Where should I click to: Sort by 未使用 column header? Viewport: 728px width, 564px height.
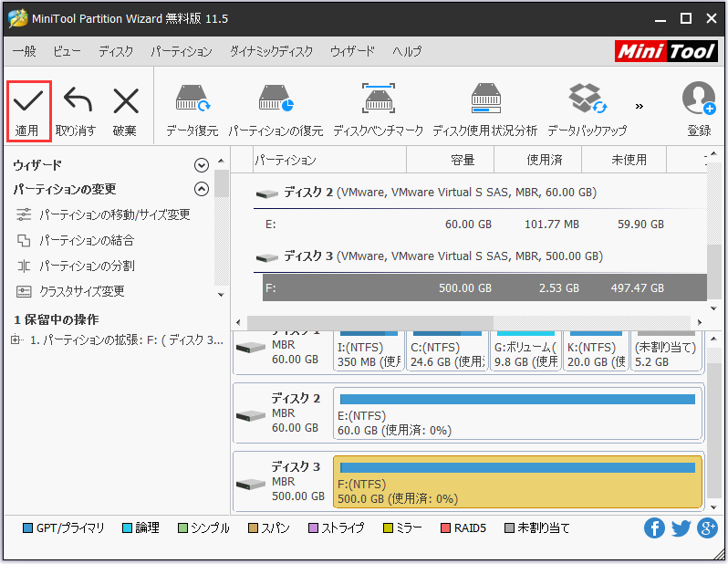pos(624,160)
